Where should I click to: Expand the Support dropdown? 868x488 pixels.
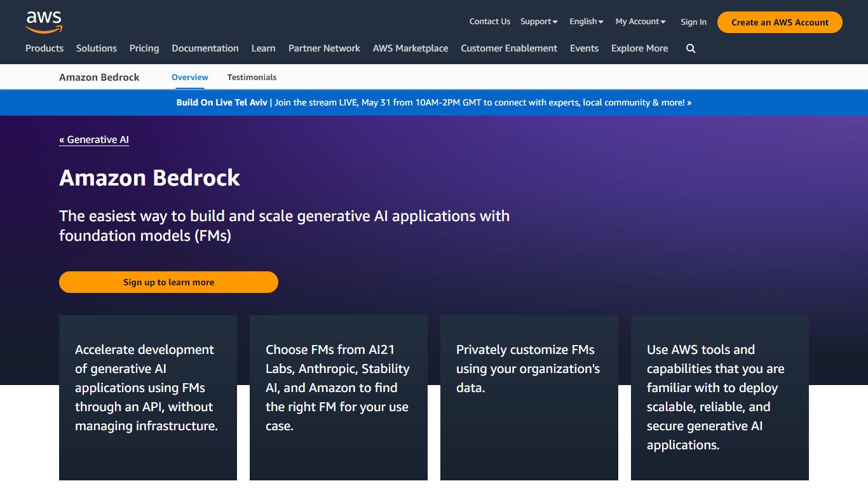538,21
